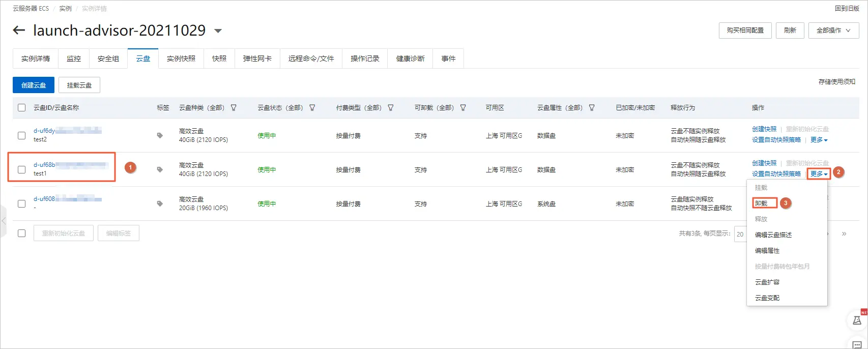The width and height of the screenshot is (868, 349).
Task: Open the feedback chat icon at bottom right
Action: [x=857, y=344]
